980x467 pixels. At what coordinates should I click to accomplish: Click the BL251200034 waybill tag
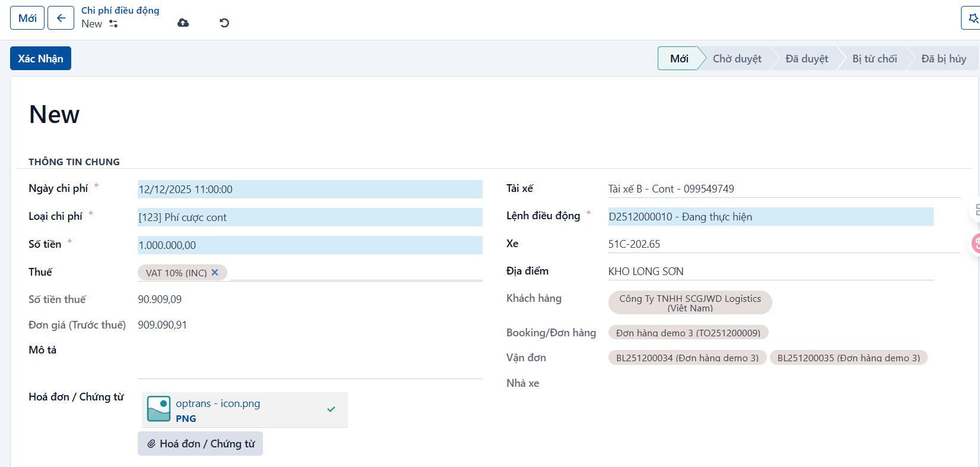click(687, 358)
